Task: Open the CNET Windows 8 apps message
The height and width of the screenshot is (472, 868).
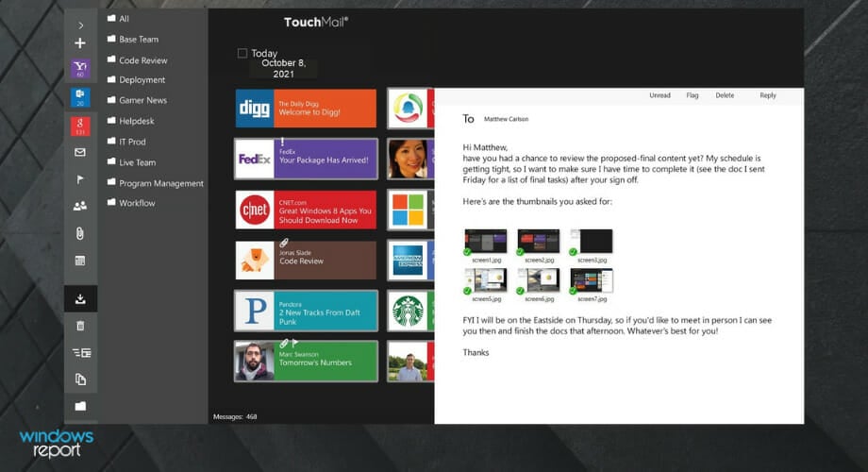Action: tap(306, 210)
